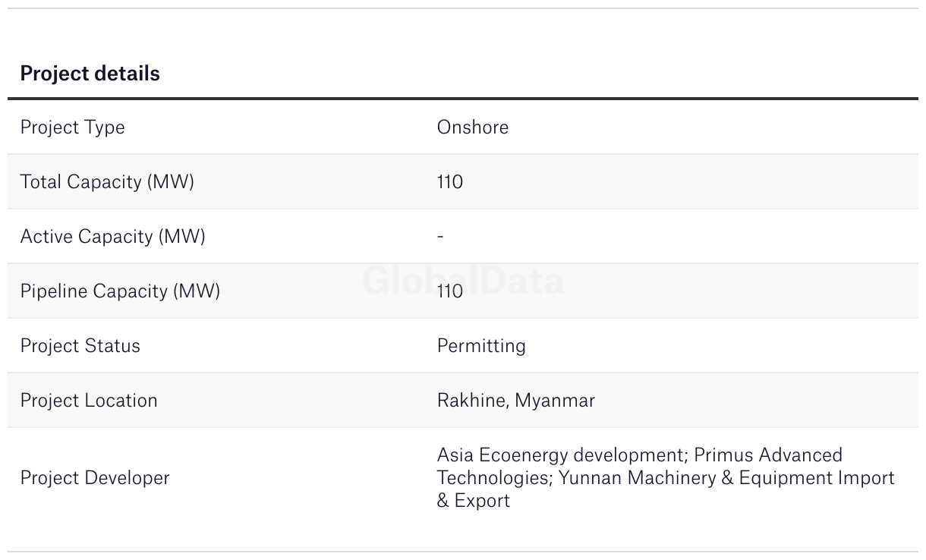Select the Project Type label
This screenshot has height=560, width=926.
72,127
